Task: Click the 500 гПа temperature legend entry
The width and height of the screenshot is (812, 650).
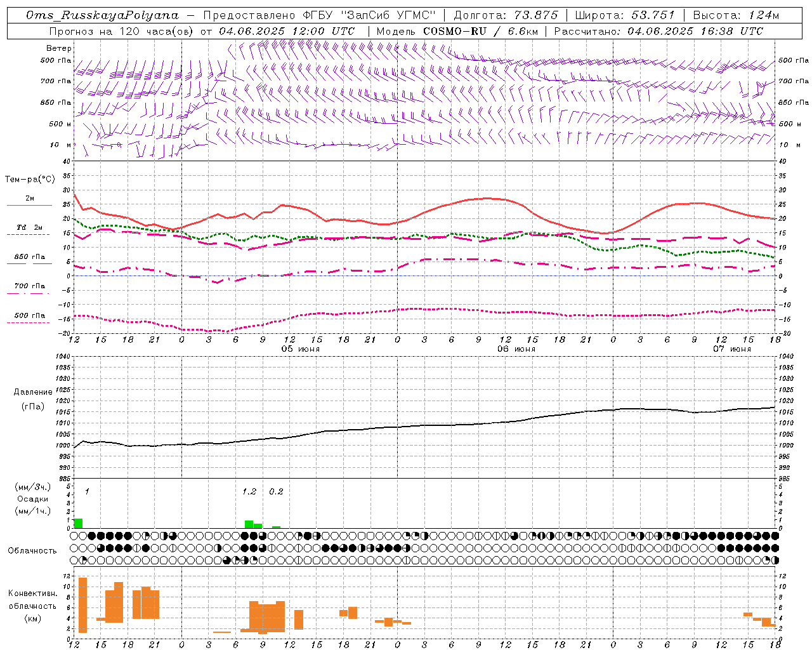Action: click(x=30, y=315)
